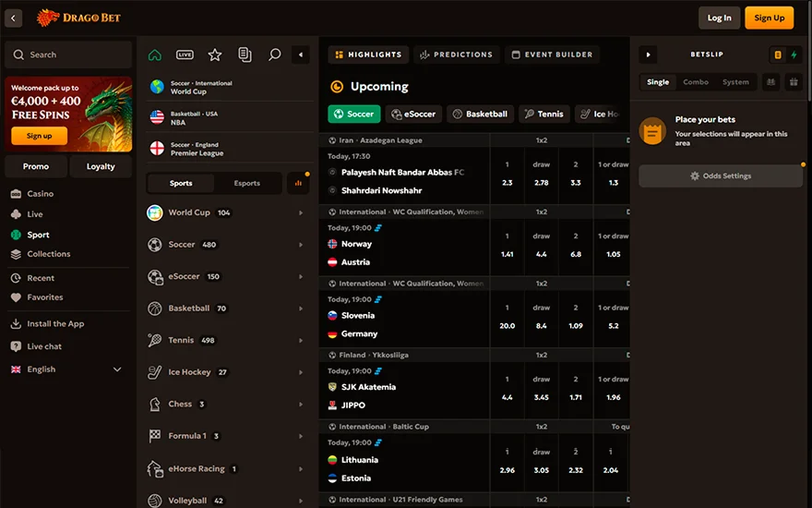Click the back arrow beside DragoBet logo
The image size is (812, 508).
14,18
